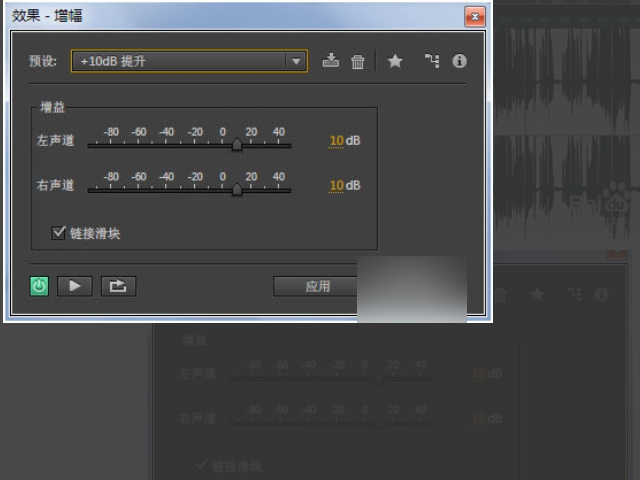Uncheck the 链接滑块 checkbox

coord(59,233)
